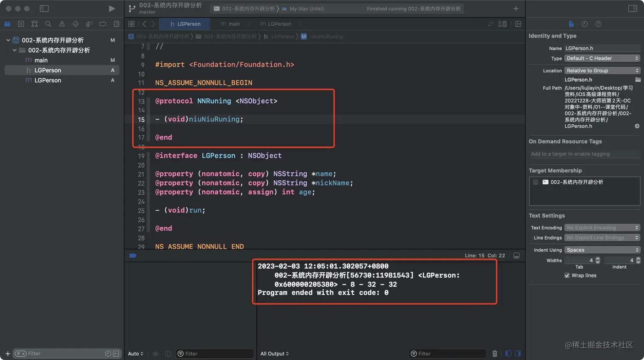This screenshot has width=644, height=360.
Task: Toggle the variables view pane
Action: [x=508, y=354]
